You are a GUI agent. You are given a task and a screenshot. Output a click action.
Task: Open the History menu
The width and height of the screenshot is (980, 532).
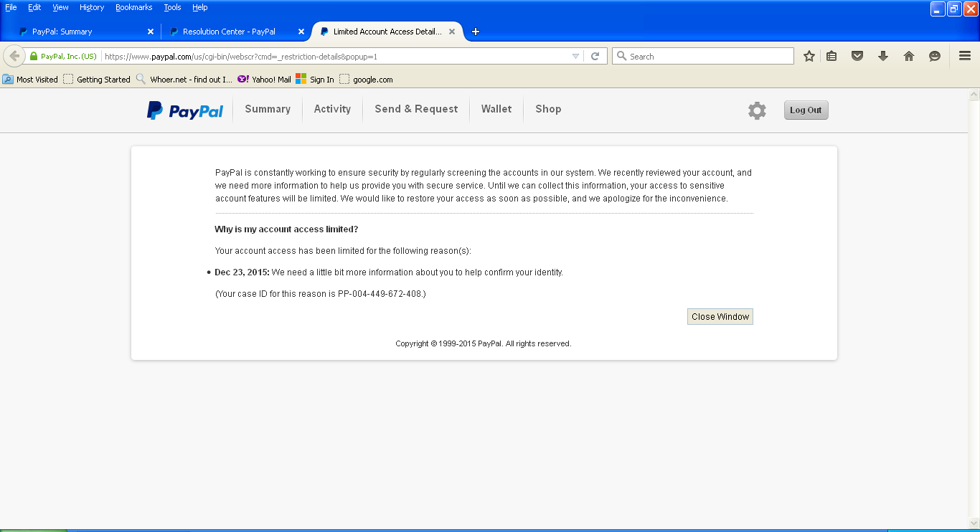(x=92, y=7)
